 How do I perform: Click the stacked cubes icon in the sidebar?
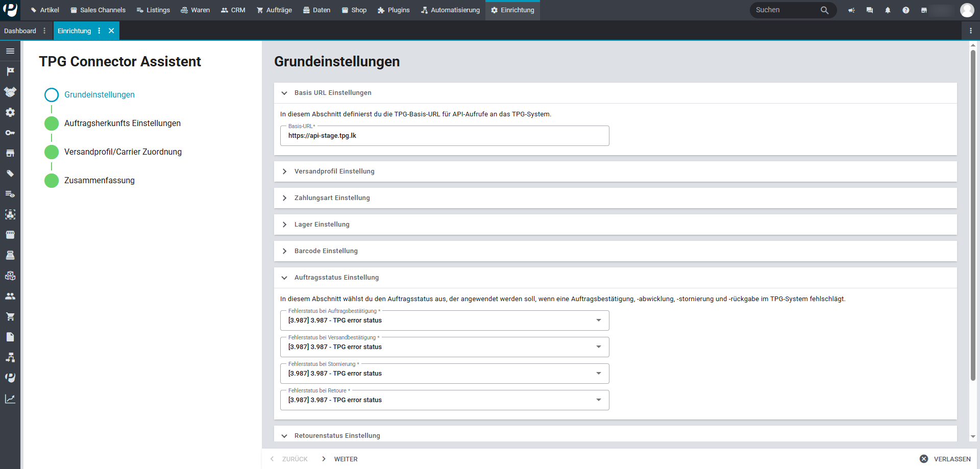click(10, 276)
